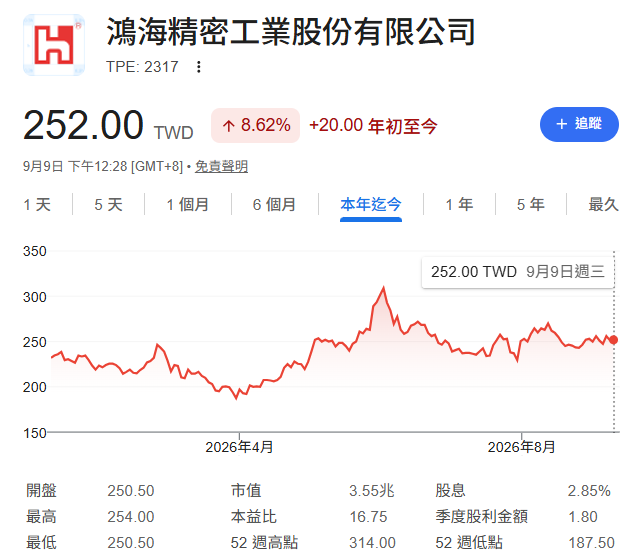Click the 開盤 value 250.50
The height and width of the screenshot is (556, 630).
click(x=131, y=491)
